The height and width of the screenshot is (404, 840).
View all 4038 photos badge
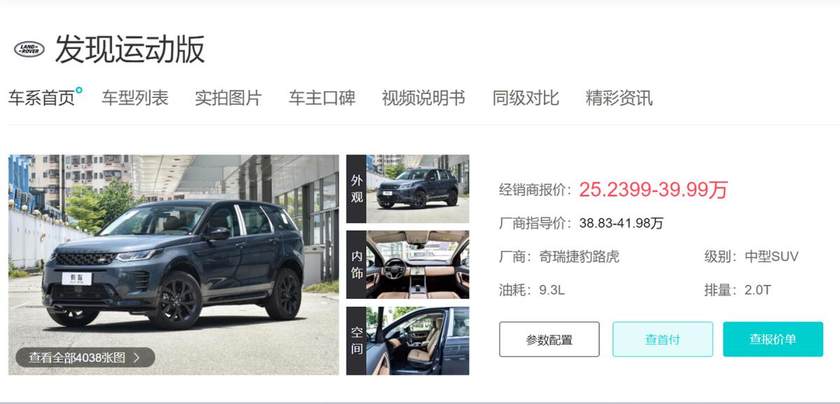pyautogui.click(x=85, y=357)
